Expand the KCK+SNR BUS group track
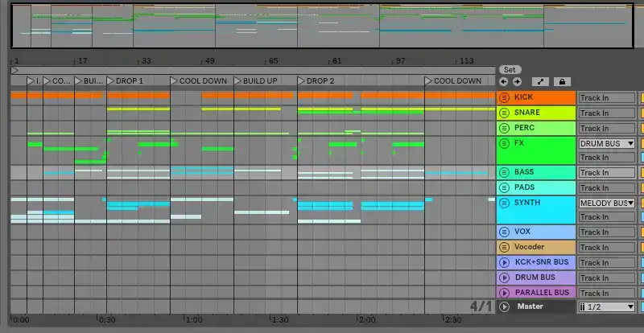This screenshot has width=644, height=333. 505,262
